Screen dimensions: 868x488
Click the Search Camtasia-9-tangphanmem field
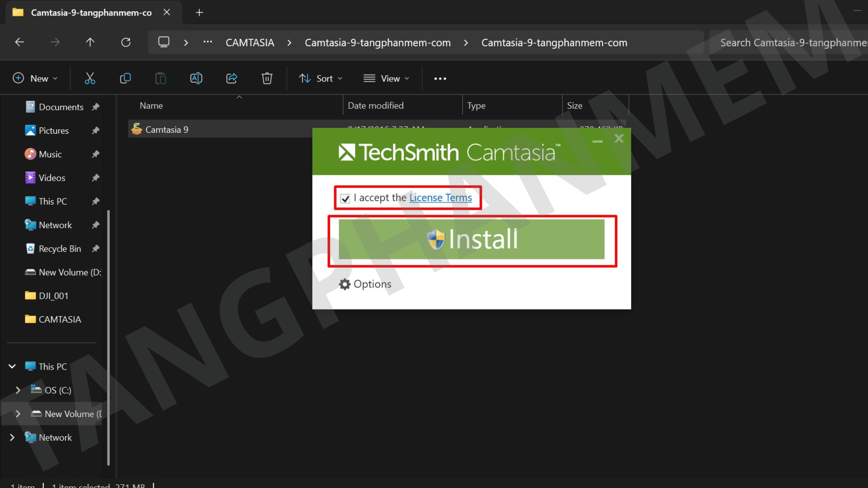(788, 43)
